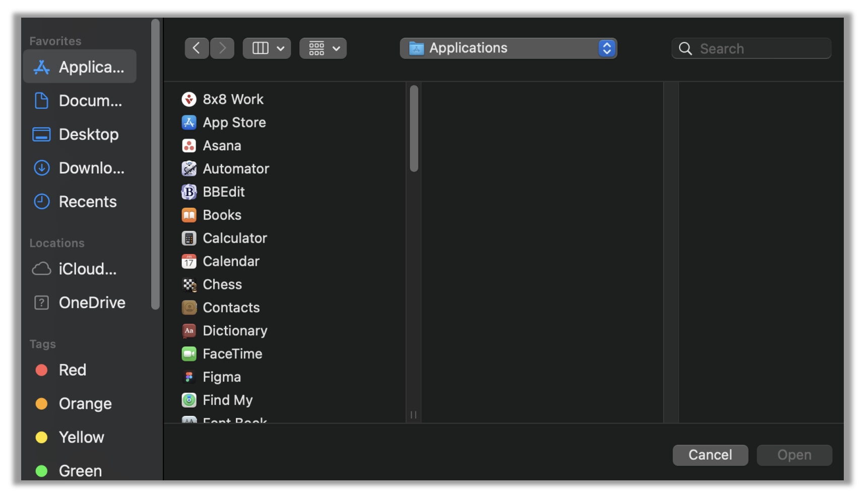The image size is (868, 500).
Task: Select "FaceTime" file name
Action: coord(232,354)
